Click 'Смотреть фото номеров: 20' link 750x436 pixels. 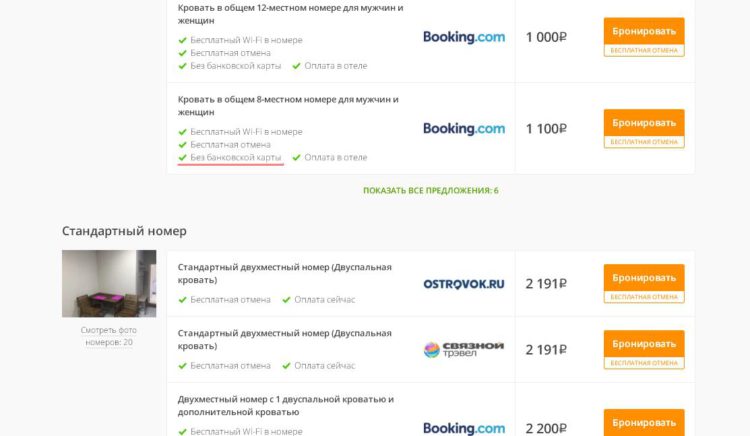109,335
